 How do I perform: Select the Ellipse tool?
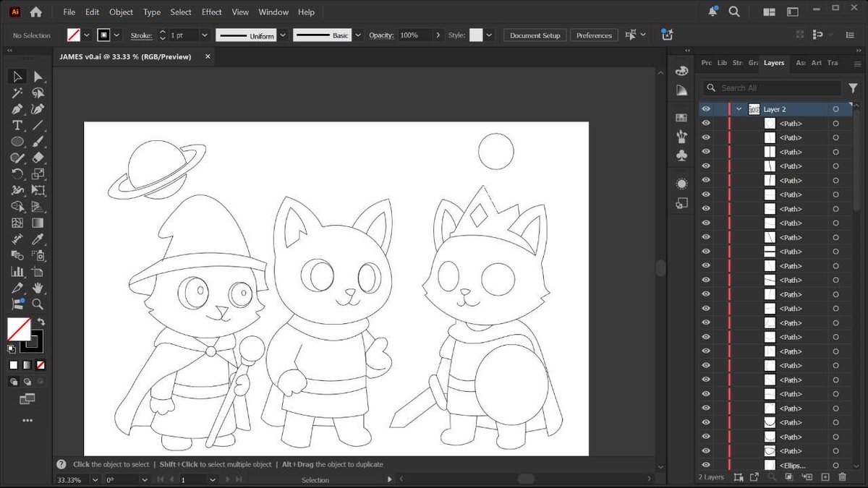(18, 142)
